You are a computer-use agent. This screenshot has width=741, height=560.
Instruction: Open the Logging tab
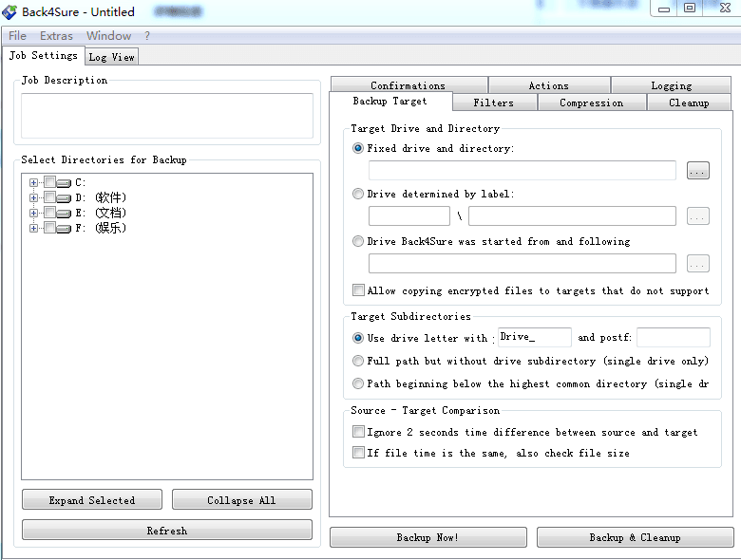(x=671, y=85)
